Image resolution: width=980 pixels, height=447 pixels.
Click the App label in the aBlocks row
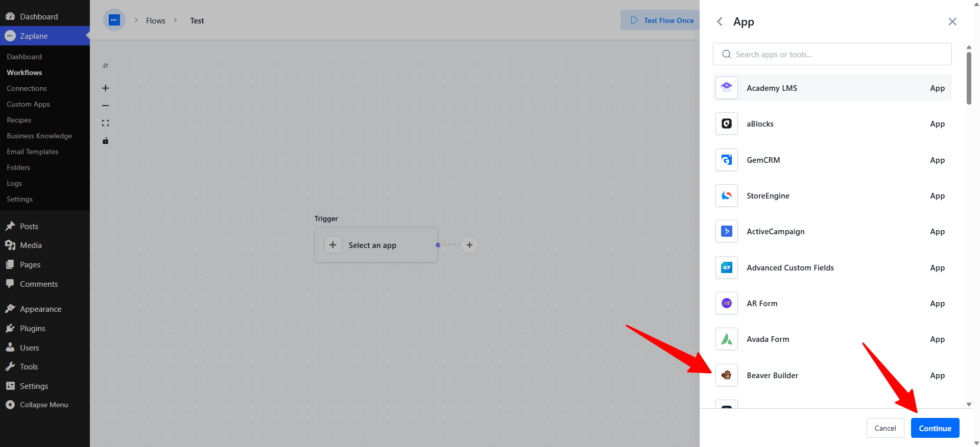click(x=937, y=123)
